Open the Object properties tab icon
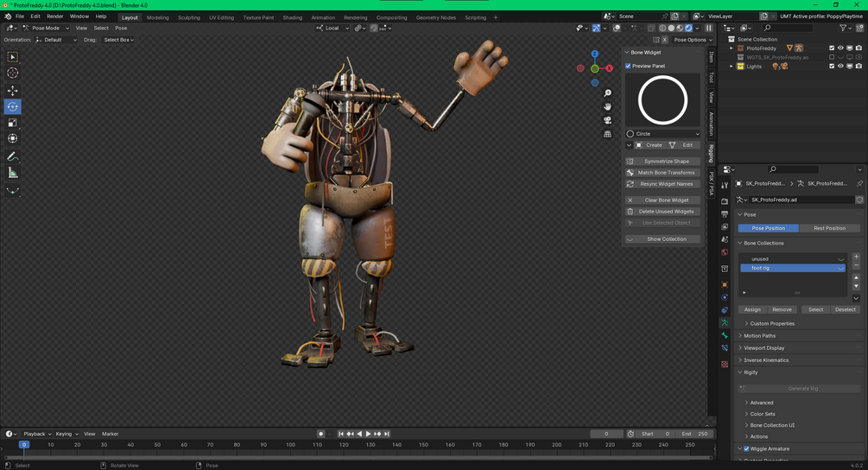868x470 pixels. point(725,284)
